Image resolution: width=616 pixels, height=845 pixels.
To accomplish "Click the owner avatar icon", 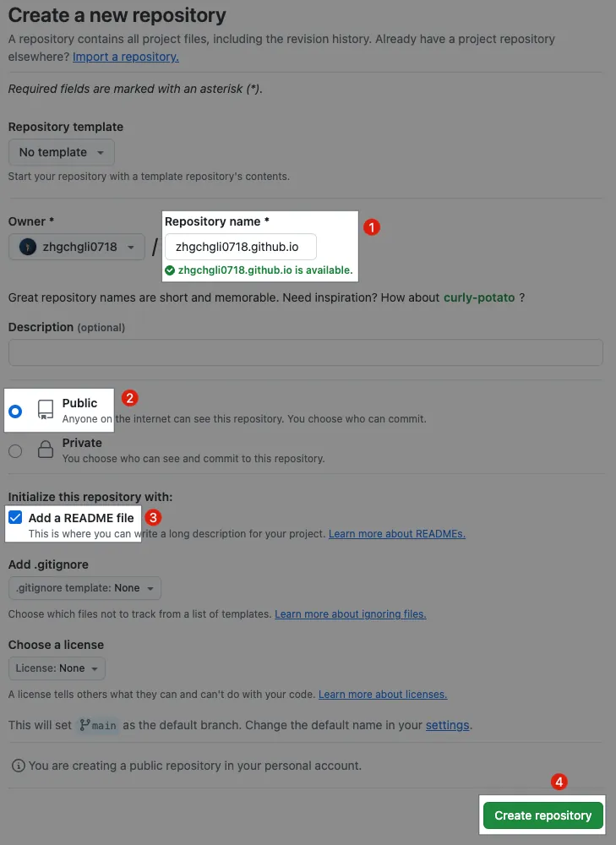I will pyautogui.click(x=28, y=248).
